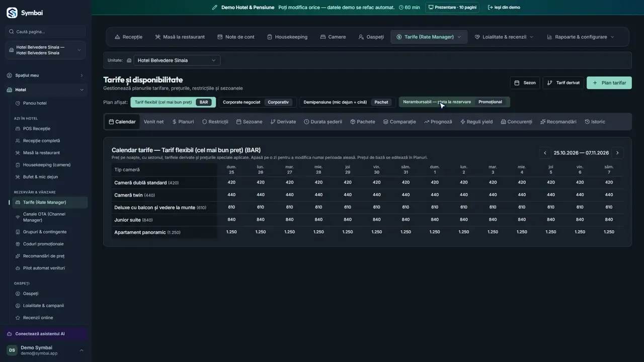Open the Restricții tab
The image size is (644, 362).
pos(215,122)
